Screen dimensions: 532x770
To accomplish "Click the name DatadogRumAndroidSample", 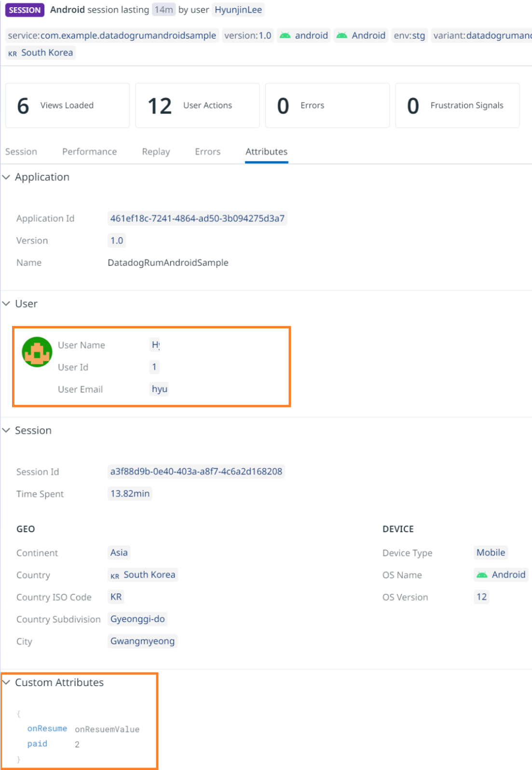I will tap(168, 263).
